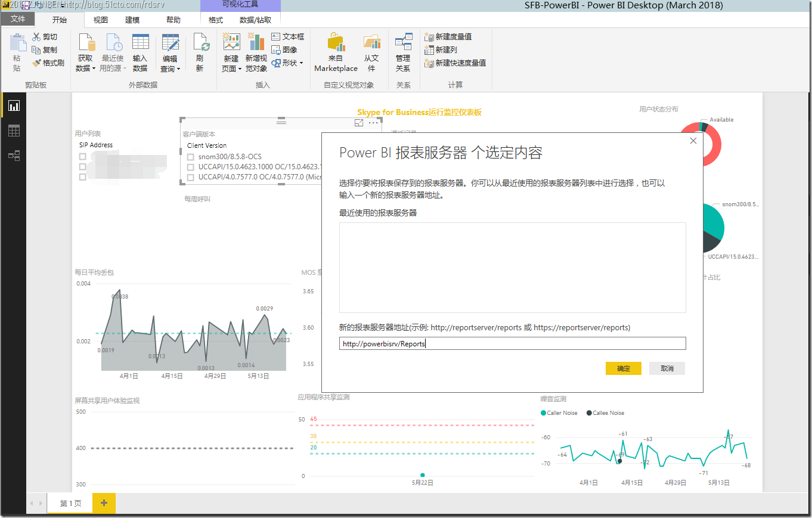Click teal slice of client version pie chart
Screen dimensions: 812x518
coord(714,222)
